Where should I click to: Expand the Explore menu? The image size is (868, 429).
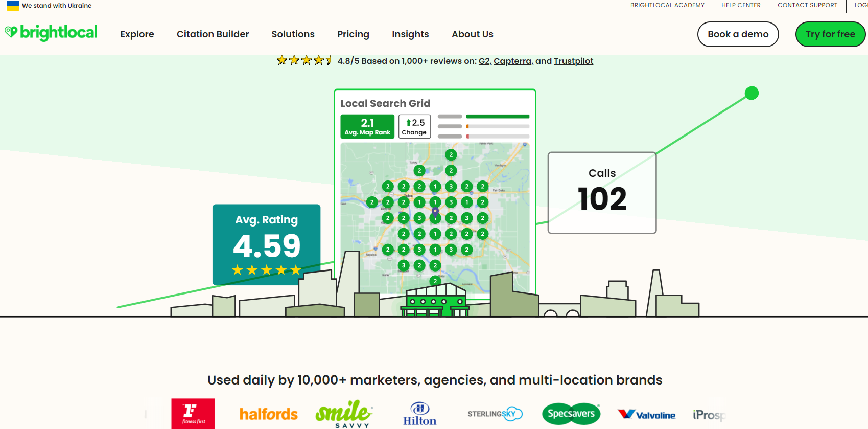[137, 34]
